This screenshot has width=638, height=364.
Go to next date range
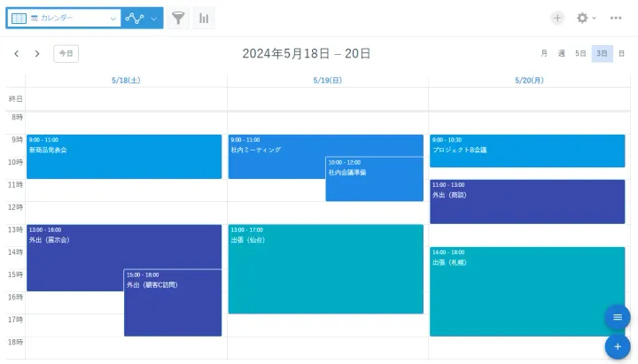pos(37,54)
